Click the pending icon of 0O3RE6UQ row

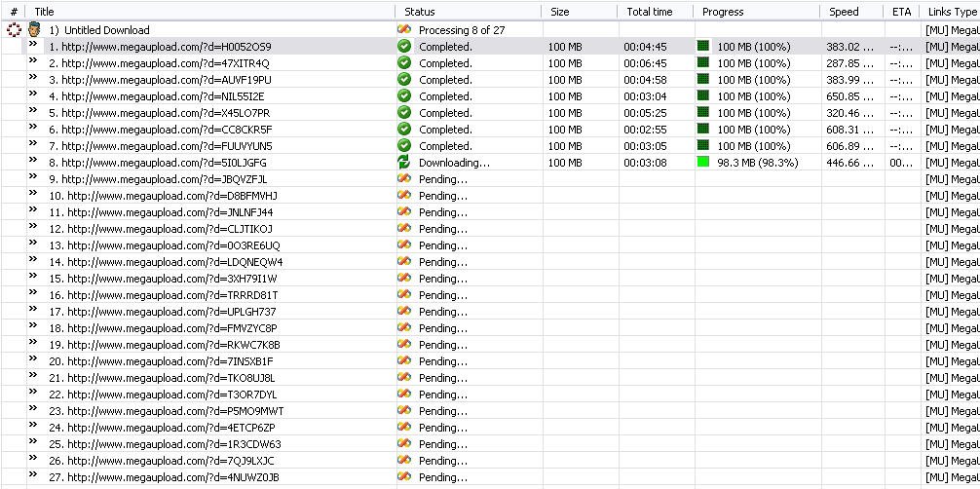[x=404, y=244]
